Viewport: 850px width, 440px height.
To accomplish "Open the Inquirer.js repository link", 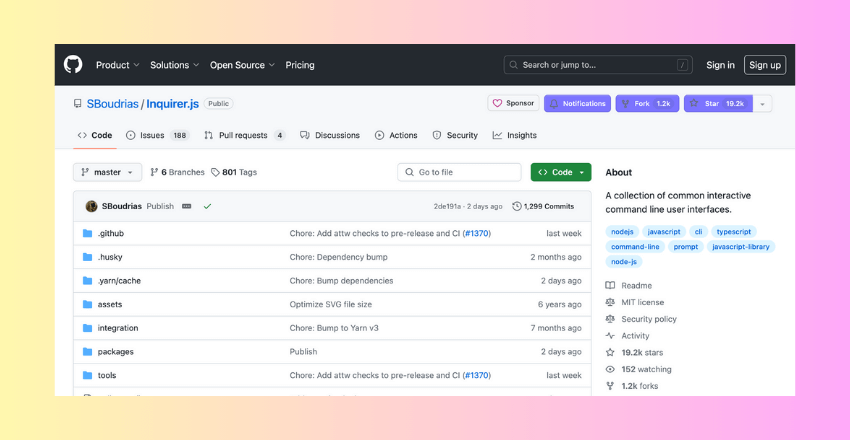I will pos(172,103).
